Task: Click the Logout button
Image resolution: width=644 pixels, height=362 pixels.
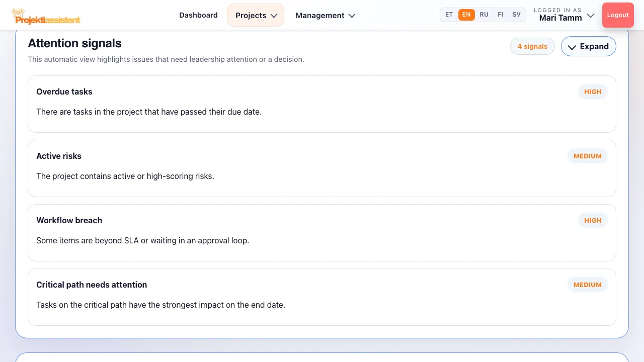Action: (x=618, y=15)
